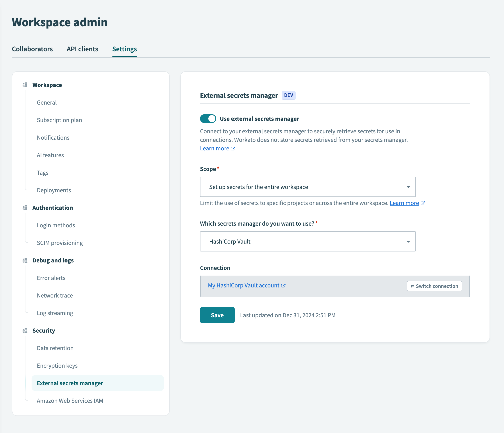504x433 pixels.
Task: Click the Authentication section icon
Action: pyautogui.click(x=25, y=208)
